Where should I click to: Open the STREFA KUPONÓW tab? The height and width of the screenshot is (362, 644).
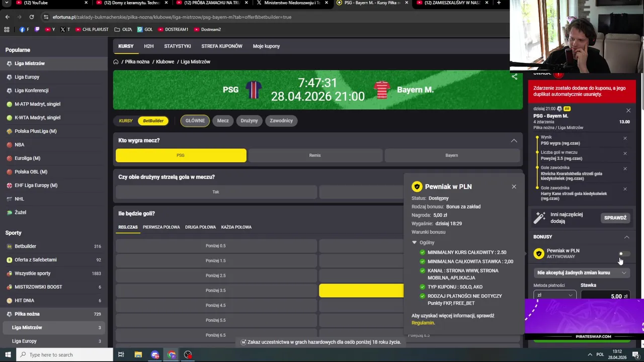[x=222, y=46]
